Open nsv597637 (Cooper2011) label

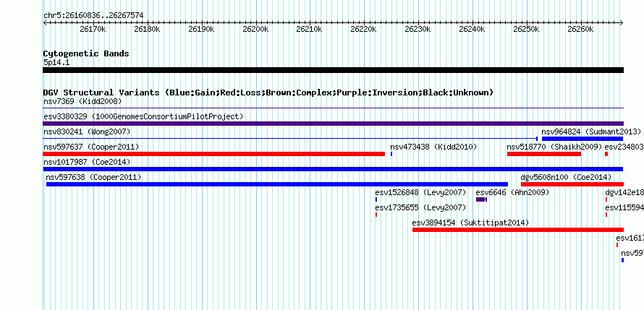point(91,147)
